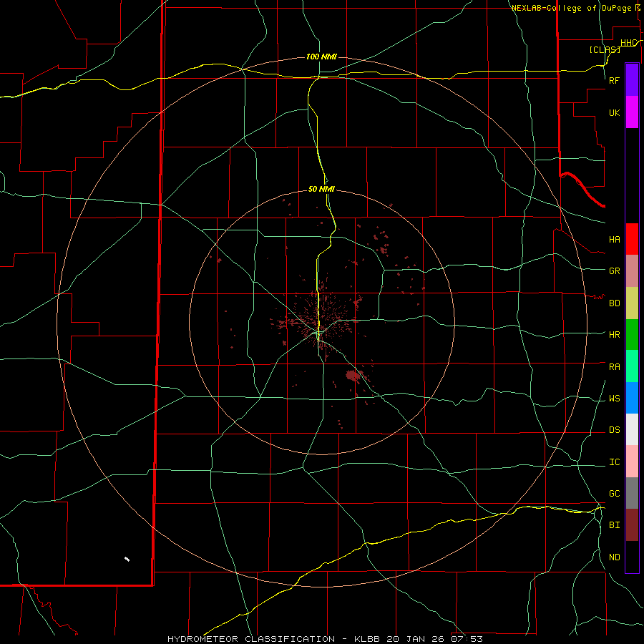This screenshot has height=644, width=644.
Task: Click the BI dark red legend swatch
Action: pos(632,525)
